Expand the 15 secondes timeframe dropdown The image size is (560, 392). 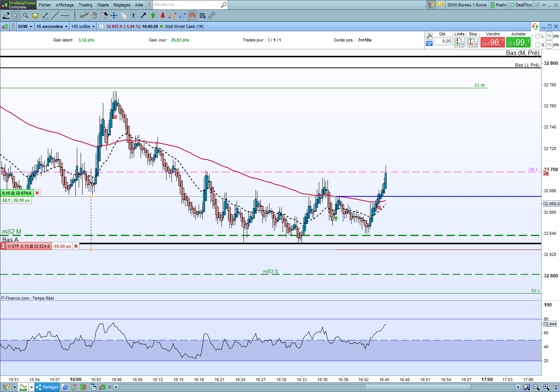click(52, 26)
